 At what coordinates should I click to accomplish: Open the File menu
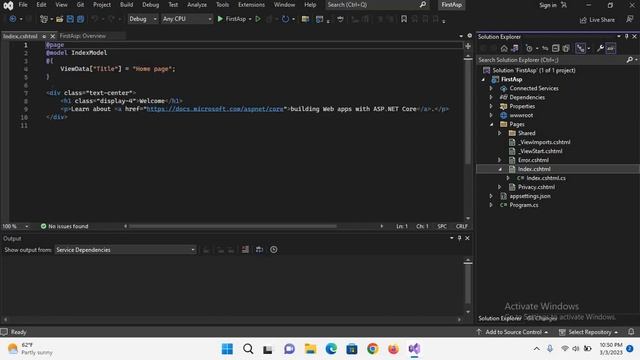point(23,5)
